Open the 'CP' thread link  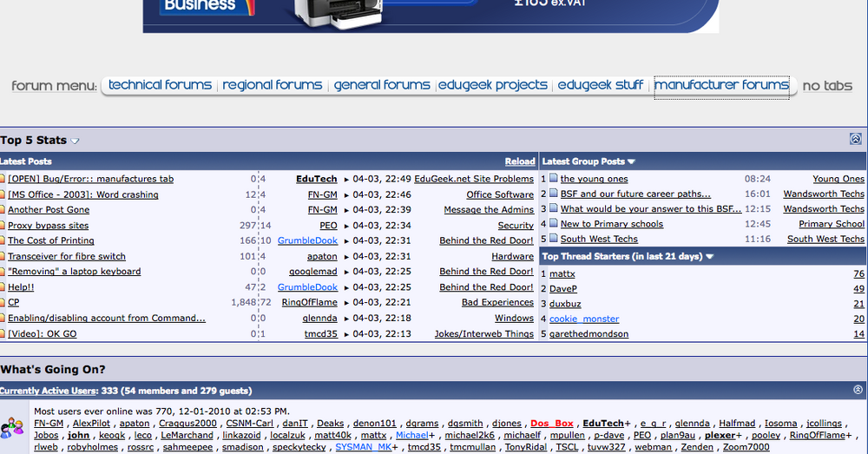pos(13,302)
